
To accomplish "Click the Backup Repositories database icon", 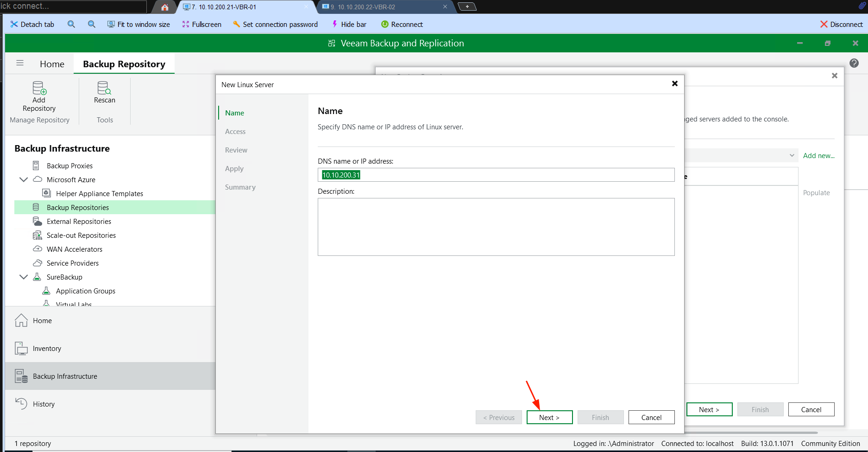I will click(x=36, y=207).
